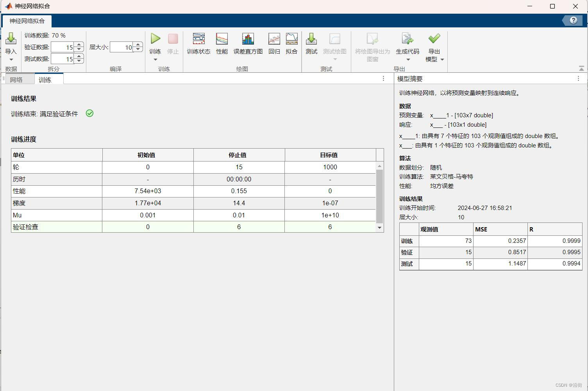Screen dimensions: 588x391
Task: Open the 生成代码 dropdown options
Action: 407,59
